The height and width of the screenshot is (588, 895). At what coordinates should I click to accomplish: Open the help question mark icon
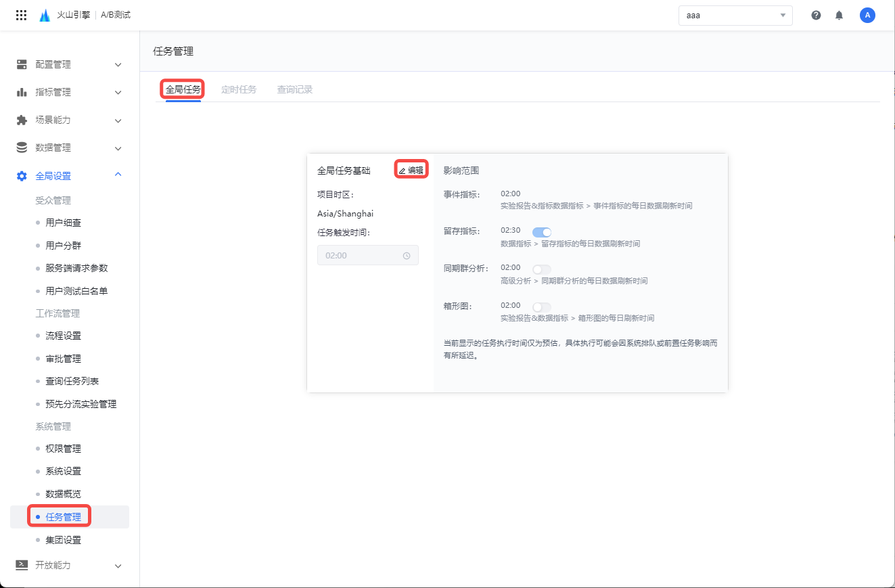(x=816, y=15)
